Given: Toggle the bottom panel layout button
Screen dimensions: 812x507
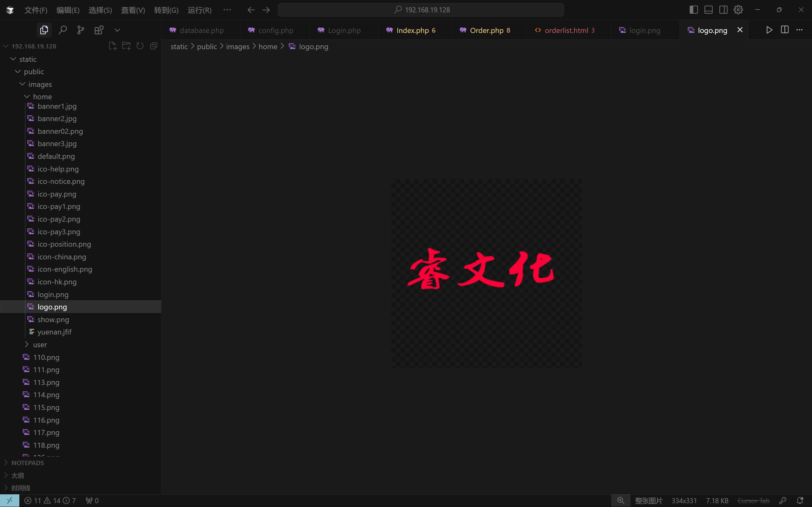Looking at the screenshot, I should point(708,10).
